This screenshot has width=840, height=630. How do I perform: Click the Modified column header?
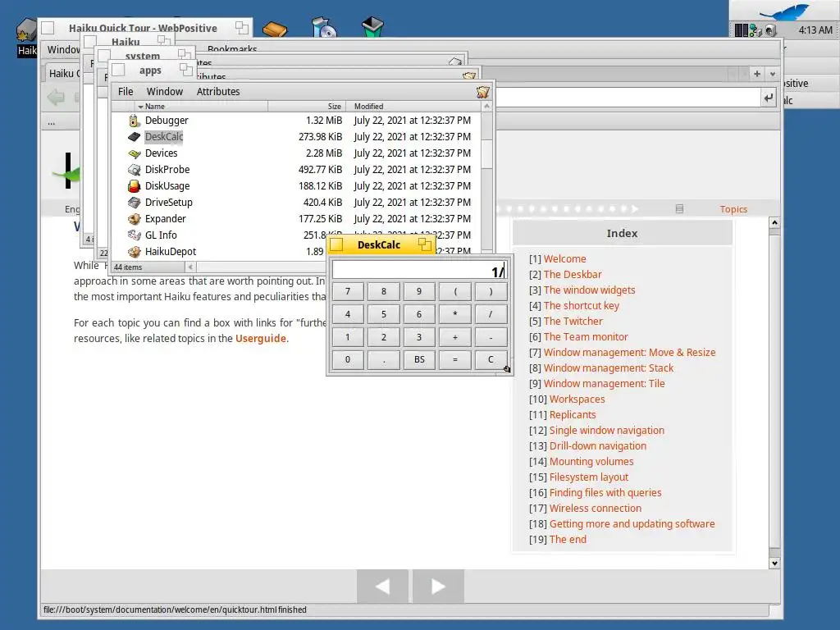tap(413, 107)
